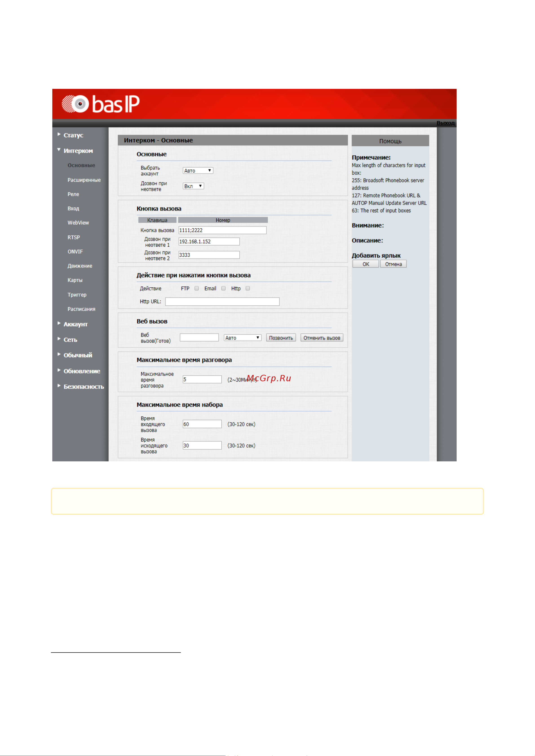Open the WebView page

click(x=78, y=223)
